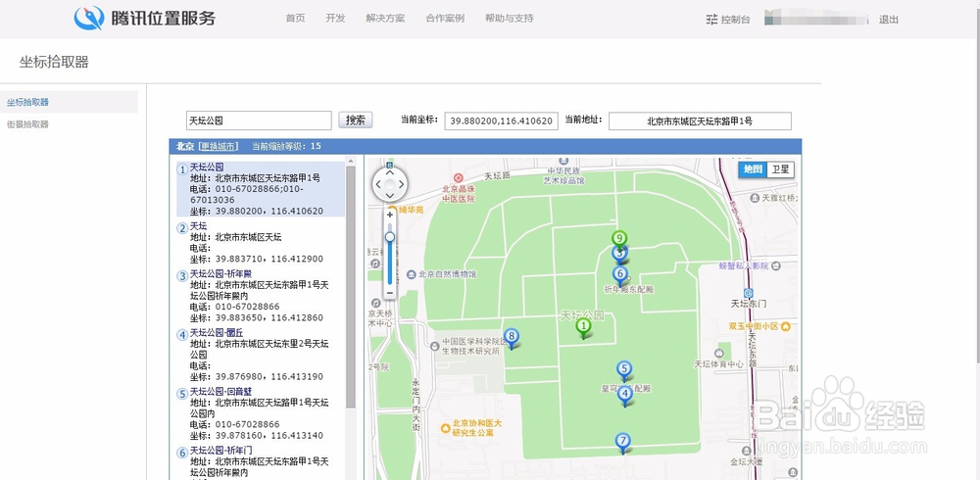Click the 天坛东门 subway station icon
980x480 pixels.
pyautogui.click(x=749, y=293)
